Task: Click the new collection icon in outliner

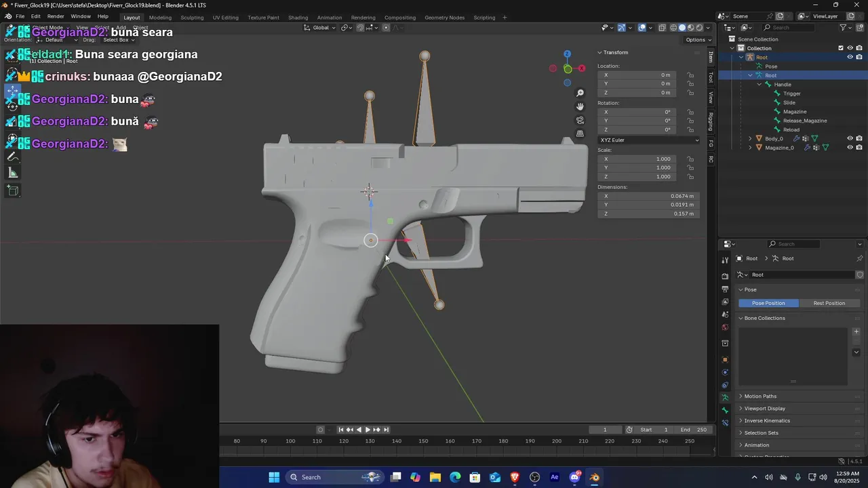Action: point(860,27)
